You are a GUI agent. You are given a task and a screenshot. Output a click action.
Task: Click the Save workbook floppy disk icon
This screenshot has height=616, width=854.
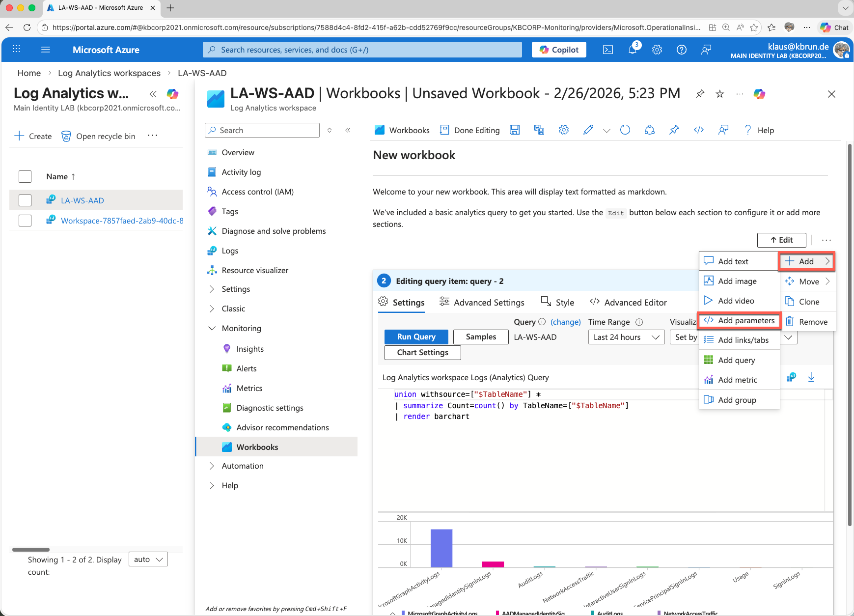[514, 130]
